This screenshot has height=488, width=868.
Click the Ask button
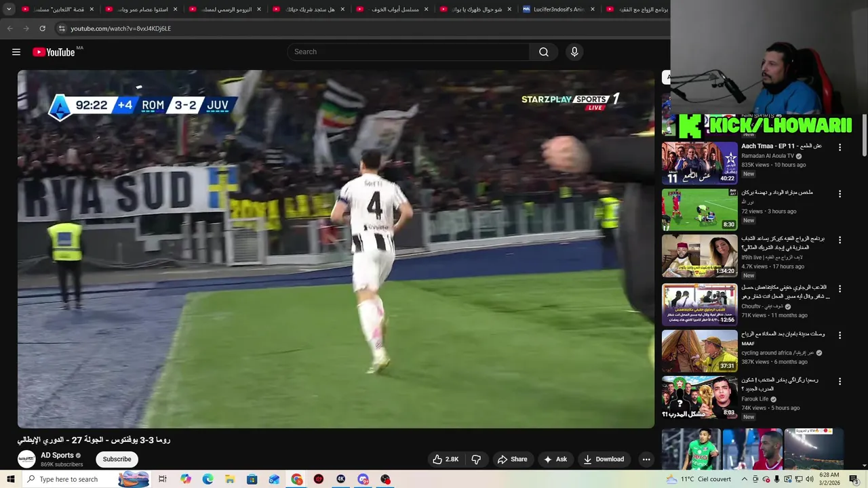pos(555,459)
